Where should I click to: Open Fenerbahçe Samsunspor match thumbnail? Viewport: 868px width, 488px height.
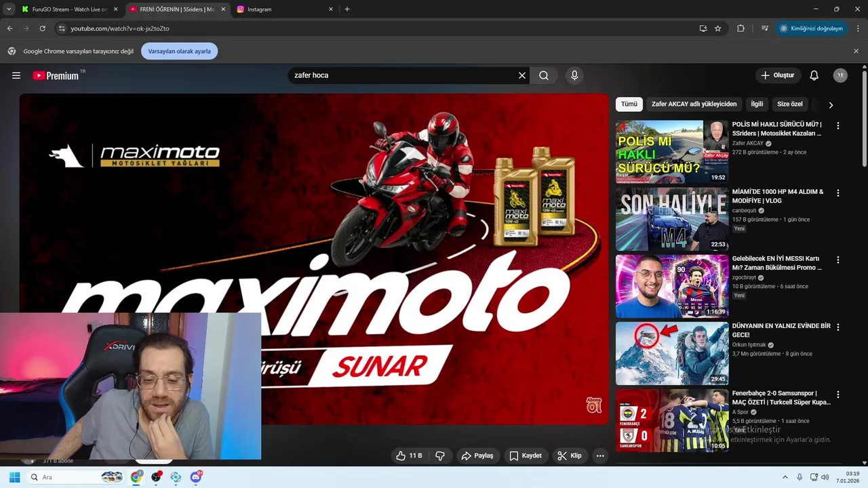(672, 420)
